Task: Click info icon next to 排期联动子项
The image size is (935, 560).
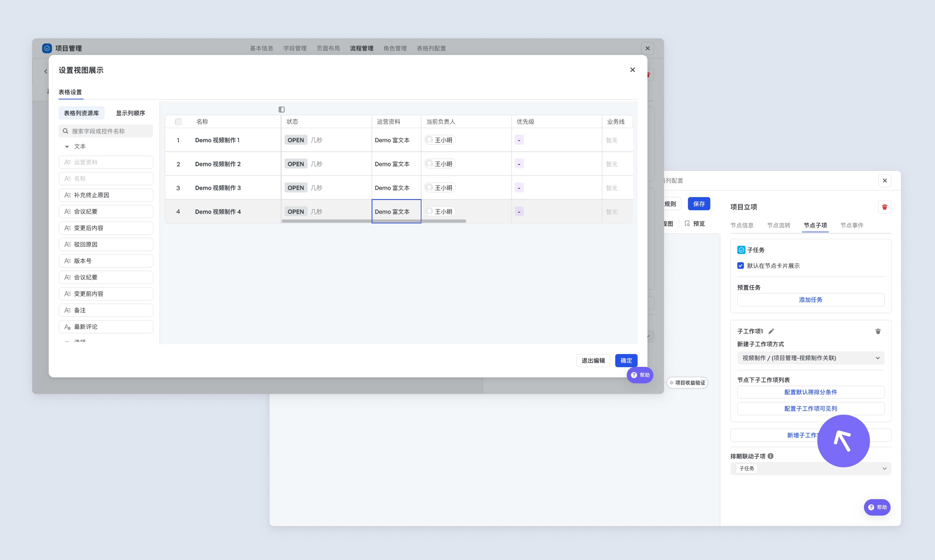Action: point(771,456)
